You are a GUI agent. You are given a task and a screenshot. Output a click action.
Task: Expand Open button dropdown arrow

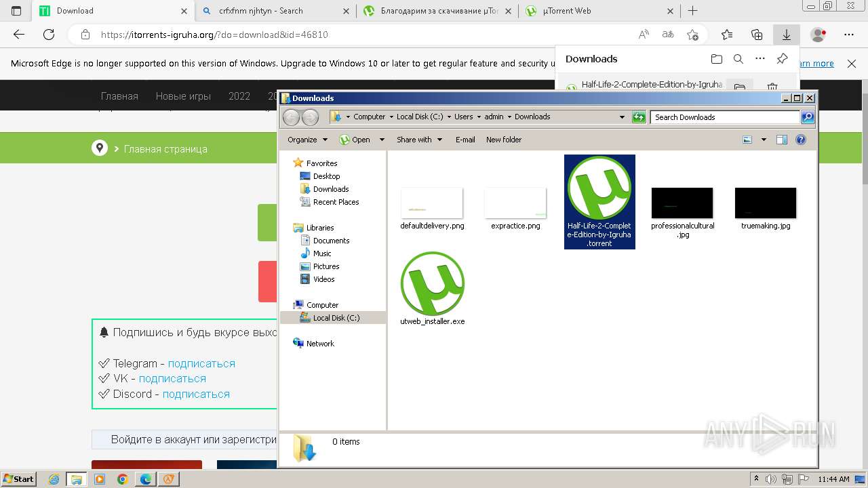coord(382,140)
